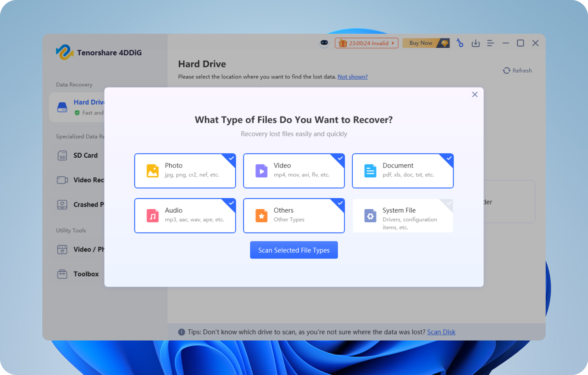This screenshot has width=588, height=375.
Task: Click the download tray icon
Action: [475, 43]
